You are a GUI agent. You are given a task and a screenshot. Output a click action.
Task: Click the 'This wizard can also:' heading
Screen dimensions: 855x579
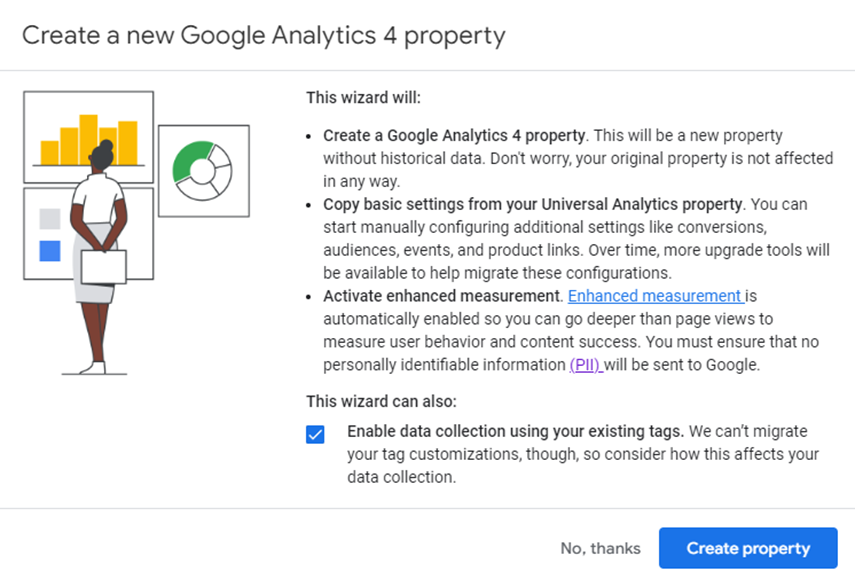tap(381, 401)
